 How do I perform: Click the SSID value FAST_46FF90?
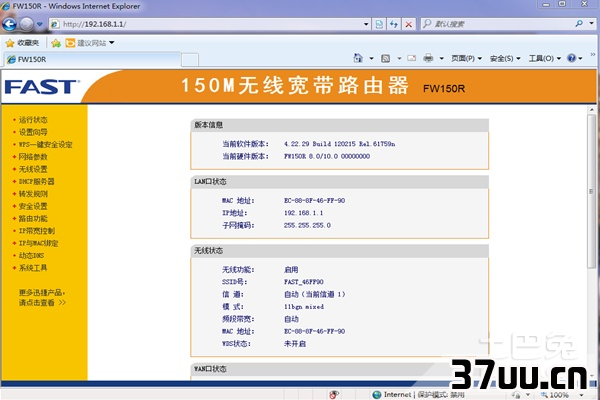tap(303, 282)
